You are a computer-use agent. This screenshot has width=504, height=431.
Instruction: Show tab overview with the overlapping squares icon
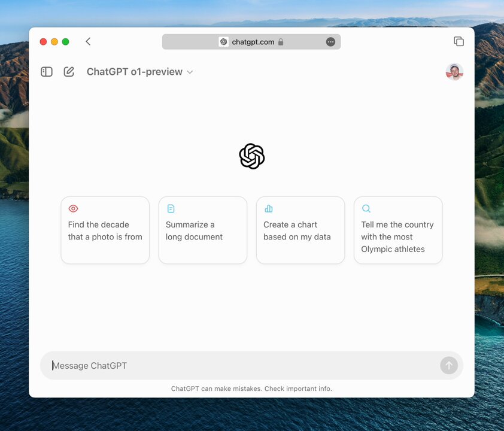coord(459,41)
